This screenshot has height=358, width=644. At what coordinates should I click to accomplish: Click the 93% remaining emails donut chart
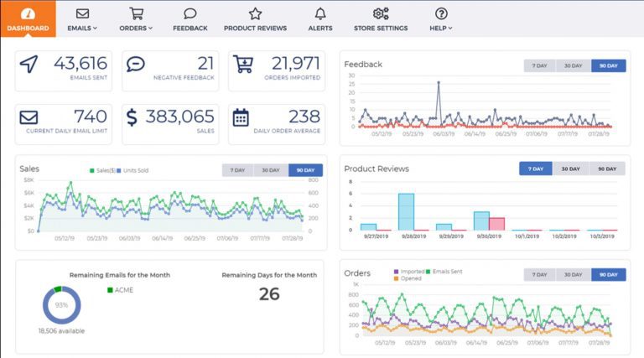coord(61,304)
